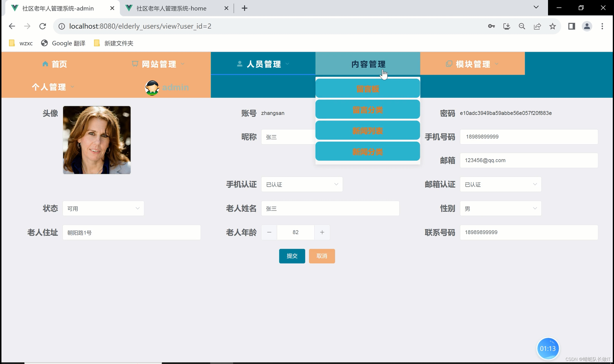Open the password key icon

(491, 26)
